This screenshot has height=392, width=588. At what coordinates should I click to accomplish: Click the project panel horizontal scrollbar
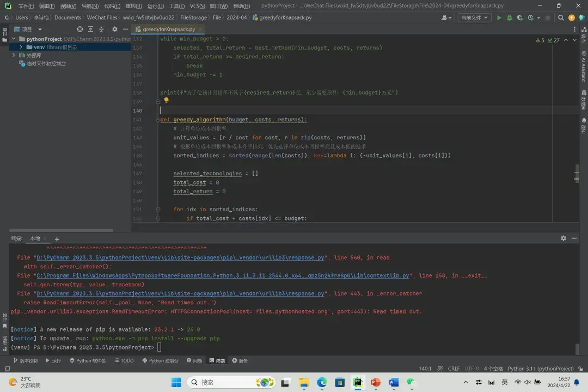click(61, 230)
